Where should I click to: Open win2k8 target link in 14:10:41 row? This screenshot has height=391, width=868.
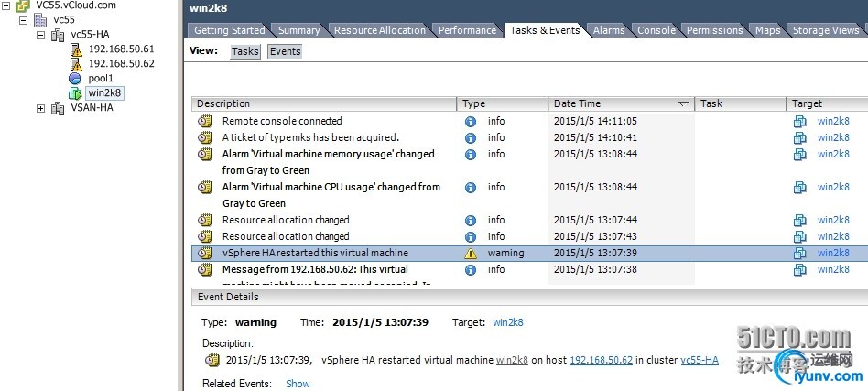tap(833, 137)
